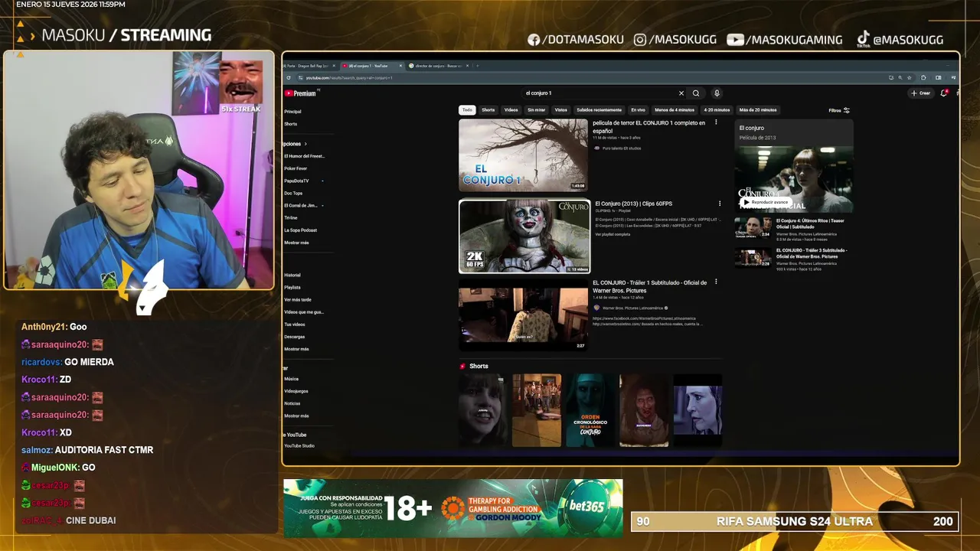980x551 pixels.
Task: Open the notifications bell
Action: (944, 93)
